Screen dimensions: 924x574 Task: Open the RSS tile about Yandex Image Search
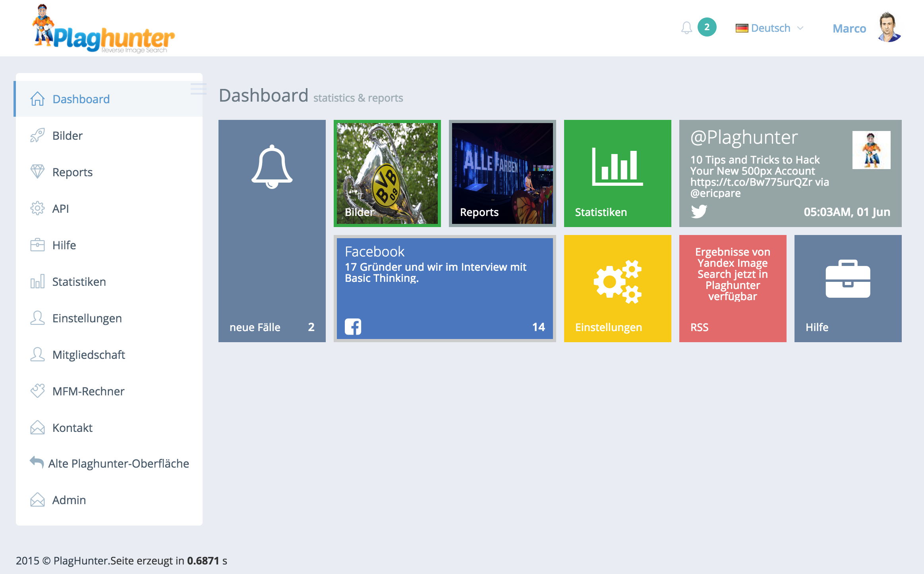pyautogui.click(x=733, y=289)
